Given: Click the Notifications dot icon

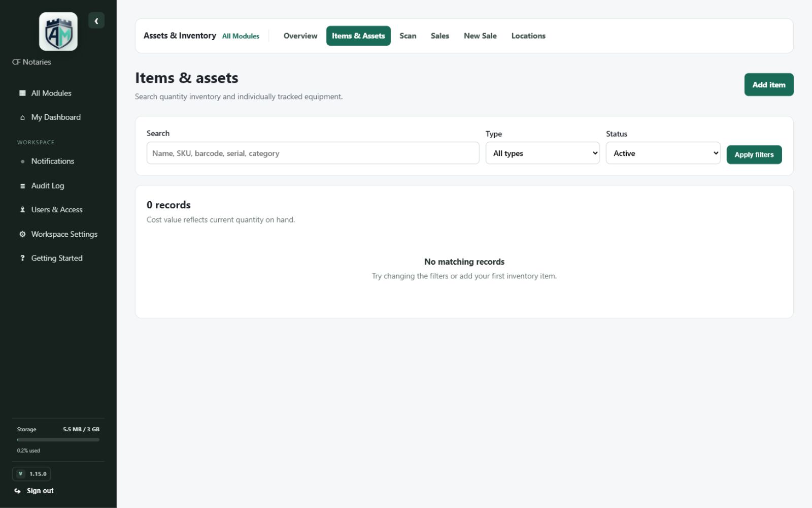Looking at the screenshot, I should 22,162.
